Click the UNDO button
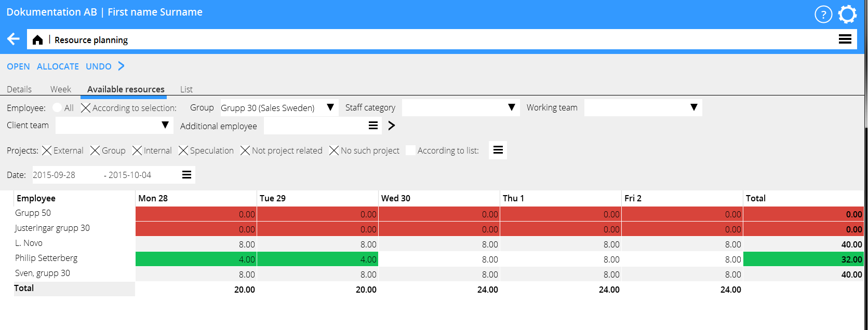The width and height of the screenshot is (868, 330). pos(99,66)
